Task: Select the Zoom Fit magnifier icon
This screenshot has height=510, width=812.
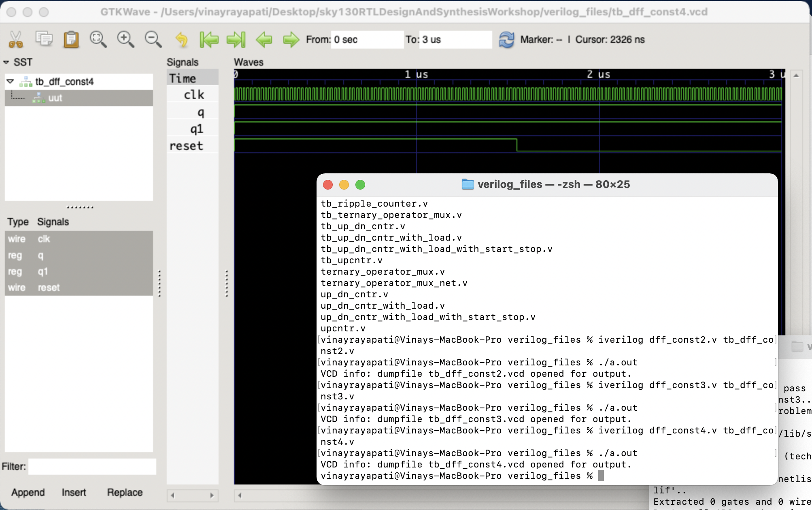Action: click(97, 40)
